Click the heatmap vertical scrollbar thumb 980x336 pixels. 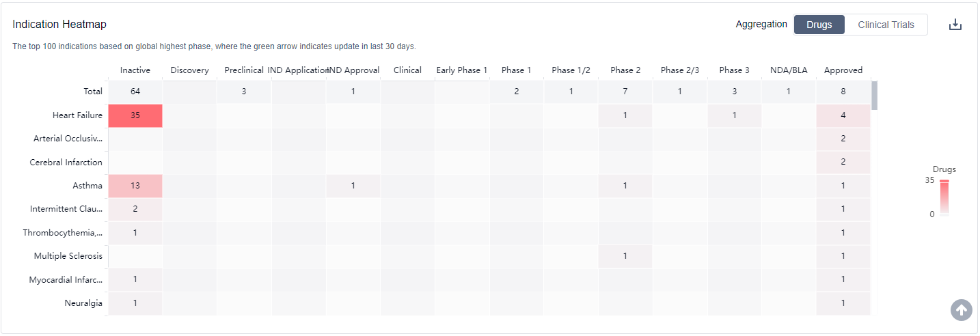click(x=874, y=96)
